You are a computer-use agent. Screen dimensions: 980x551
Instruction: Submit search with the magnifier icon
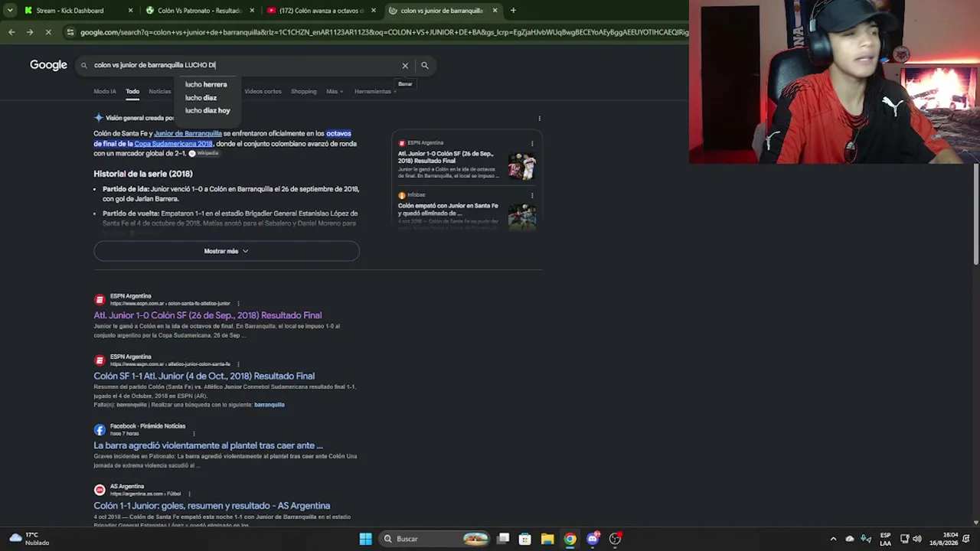[425, 65]
